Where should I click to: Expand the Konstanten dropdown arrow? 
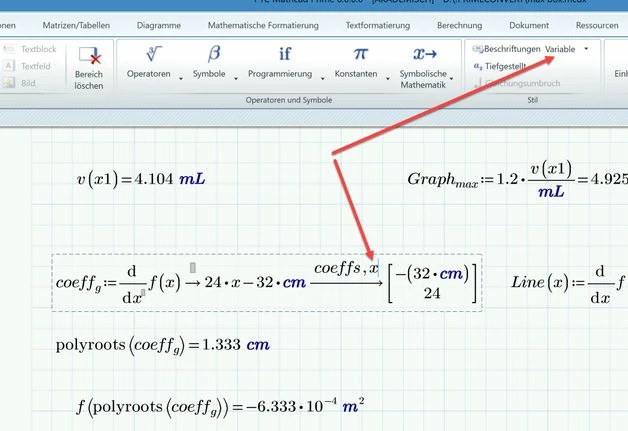tap(387, 79)
